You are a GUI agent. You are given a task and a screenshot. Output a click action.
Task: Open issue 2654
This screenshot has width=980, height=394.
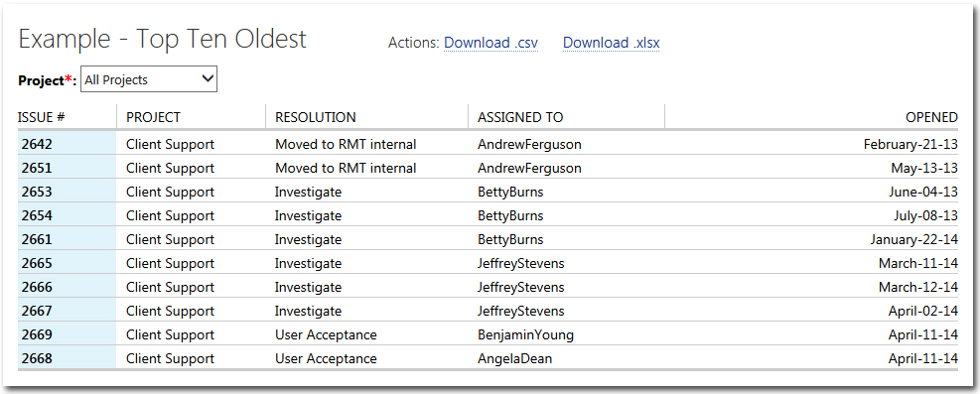pyautogui.click(x=37, y=215)
